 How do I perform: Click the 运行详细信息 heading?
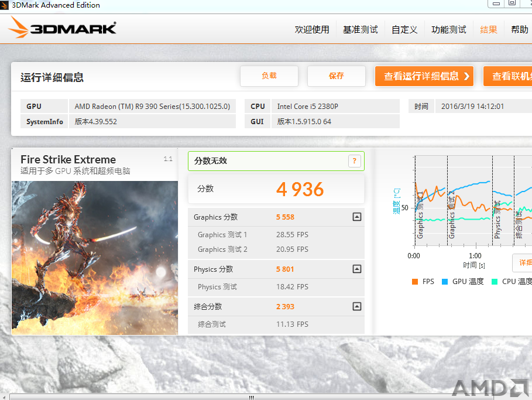52,77
